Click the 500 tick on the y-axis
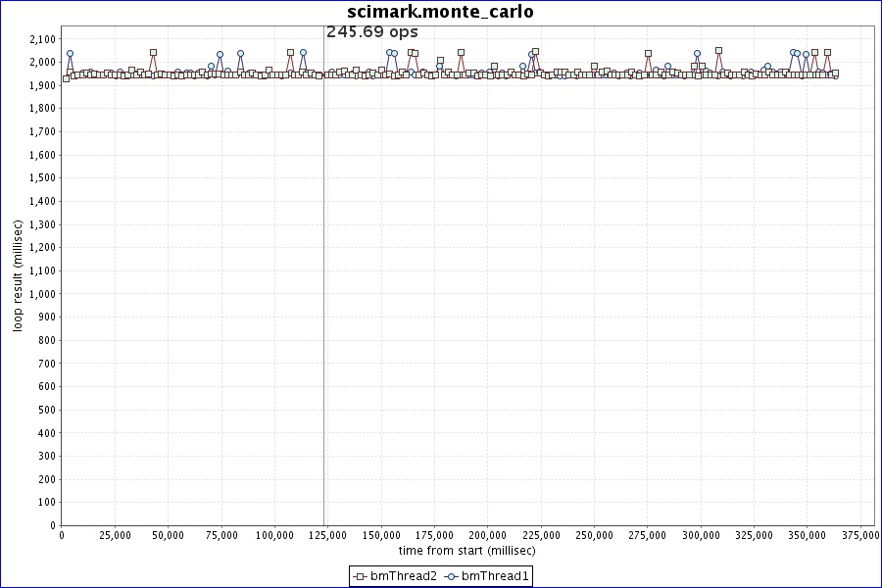 (x=47, y=410)
